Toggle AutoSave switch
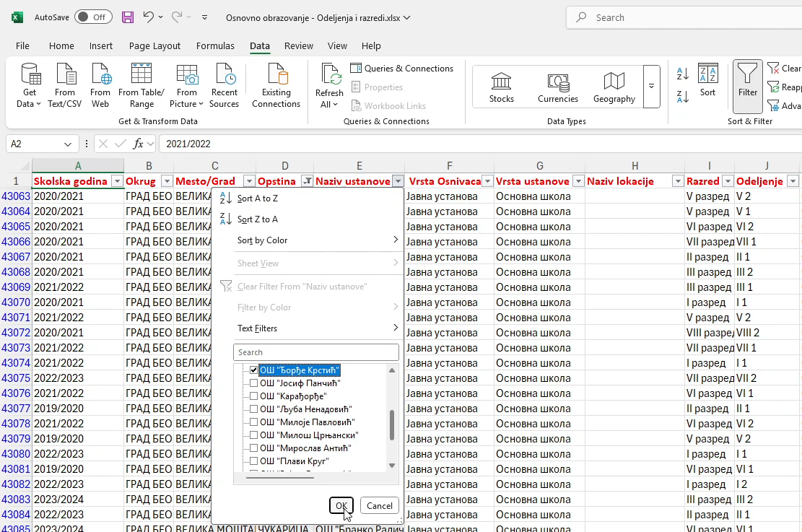This screenshot has width=802, height=532. (x=93, y=17)
